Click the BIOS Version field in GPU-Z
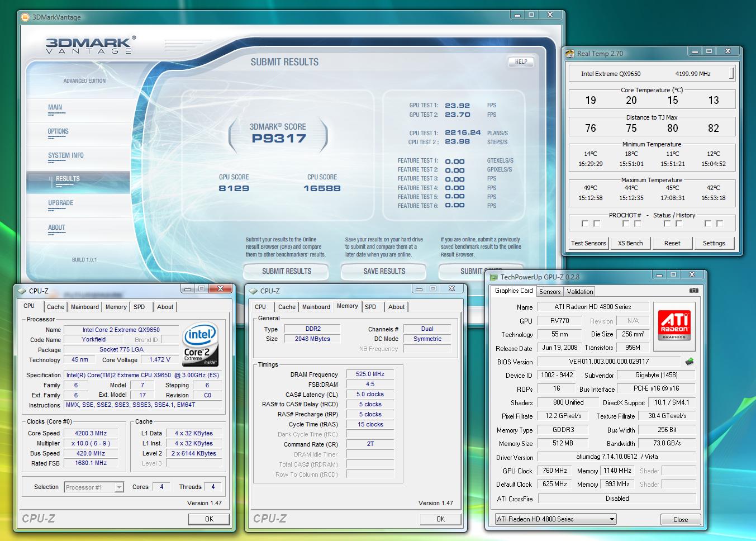The image size is (756, 541). point(609,362)
